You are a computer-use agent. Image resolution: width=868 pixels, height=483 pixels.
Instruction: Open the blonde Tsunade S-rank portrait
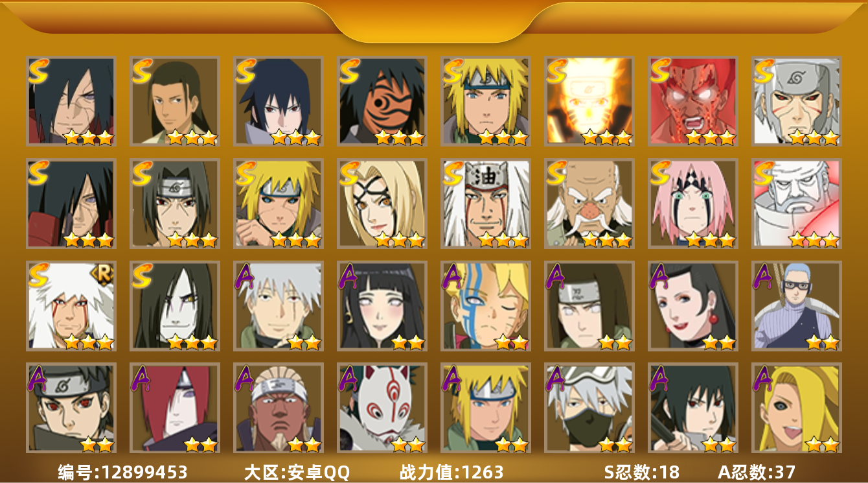(382, 204)
